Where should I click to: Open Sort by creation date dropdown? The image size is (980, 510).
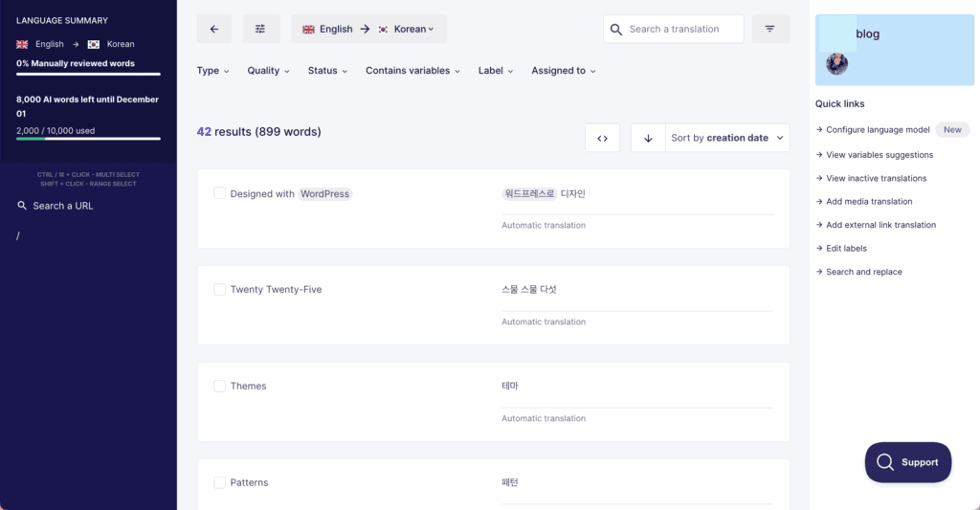point(727,138)
